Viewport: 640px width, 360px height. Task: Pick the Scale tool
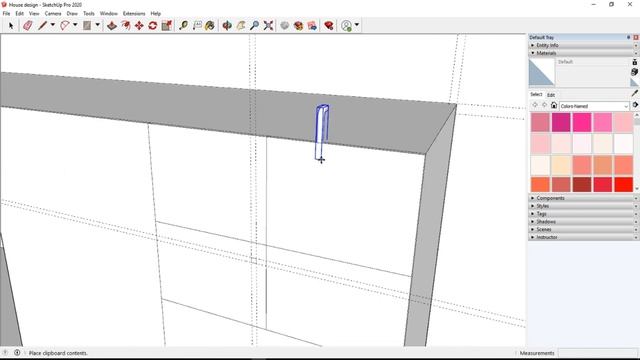click(x=167, y=25)
